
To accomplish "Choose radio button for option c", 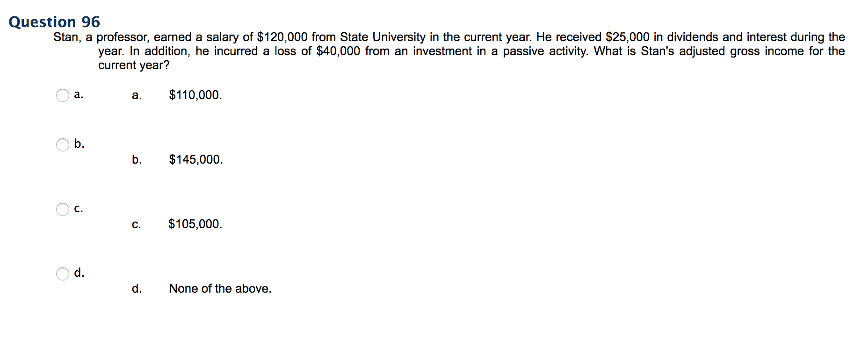I will [x=63, y=209].
